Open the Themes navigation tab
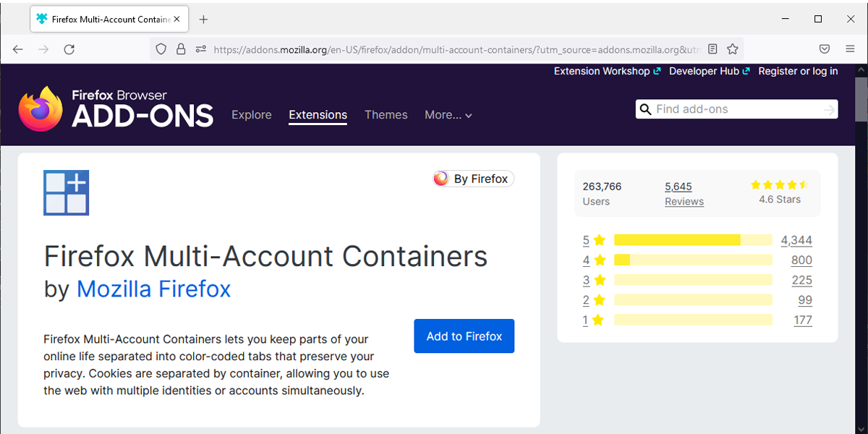The width and height of the screenshot is (868, 434). (386, 115)
